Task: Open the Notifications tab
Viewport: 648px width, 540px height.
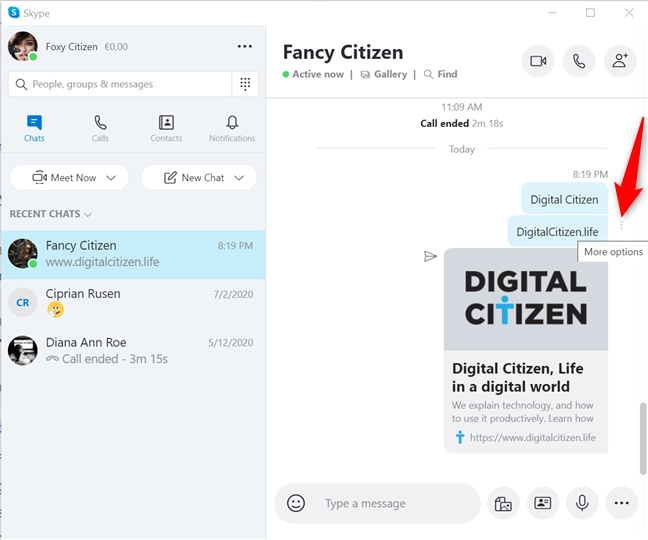Action: tap(232, 128)
